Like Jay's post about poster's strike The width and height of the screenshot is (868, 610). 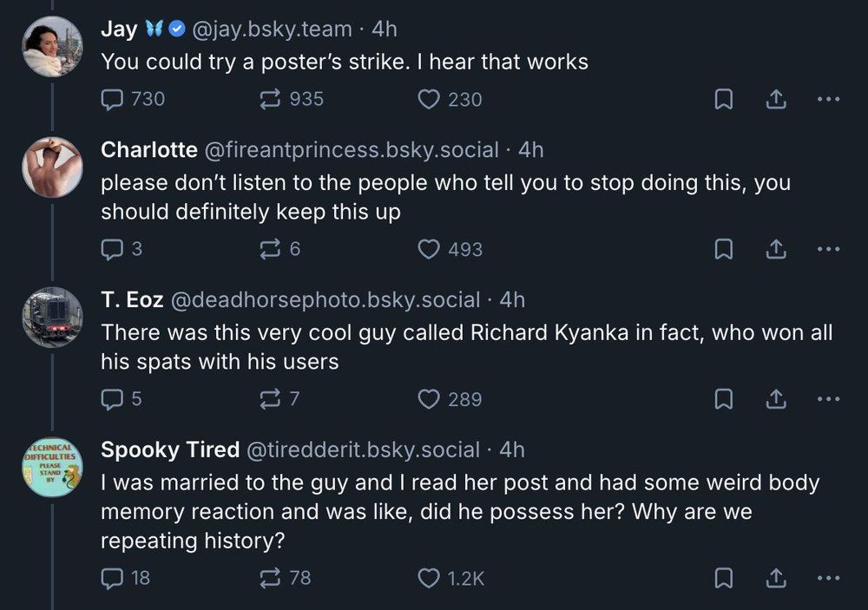tap(429, 100)
